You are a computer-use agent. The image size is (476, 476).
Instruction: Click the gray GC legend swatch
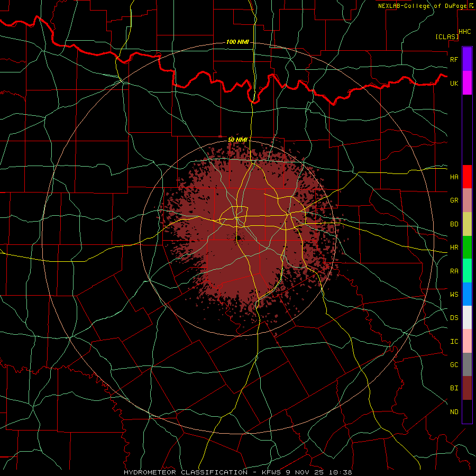pos(467,364)
